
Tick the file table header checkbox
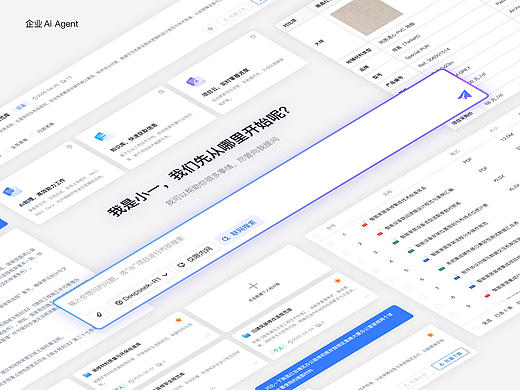click(316, 235)
